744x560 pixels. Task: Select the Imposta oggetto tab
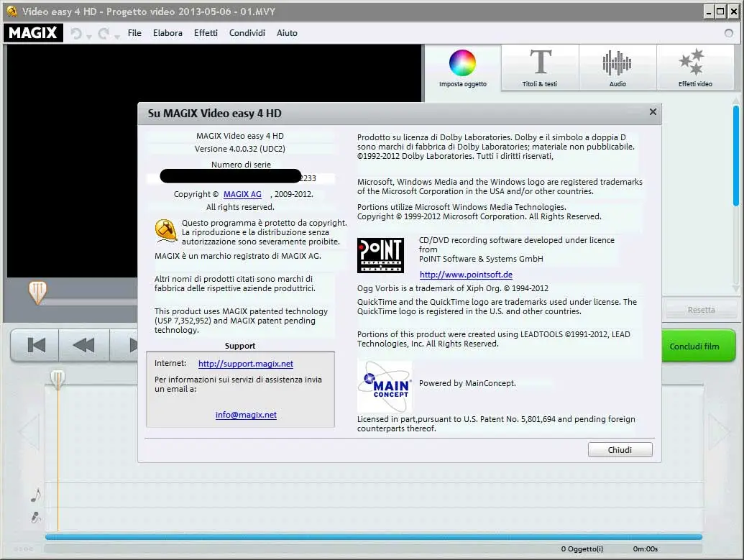click(463, 68)
